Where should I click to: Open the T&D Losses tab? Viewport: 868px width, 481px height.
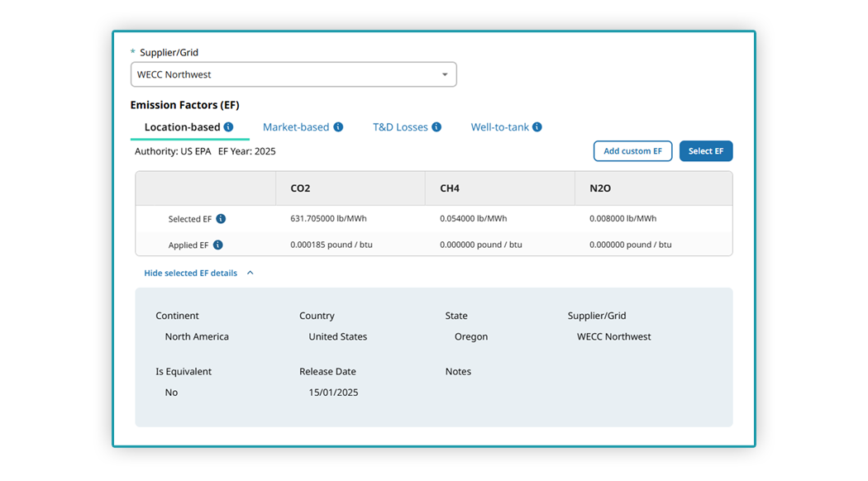400,127
